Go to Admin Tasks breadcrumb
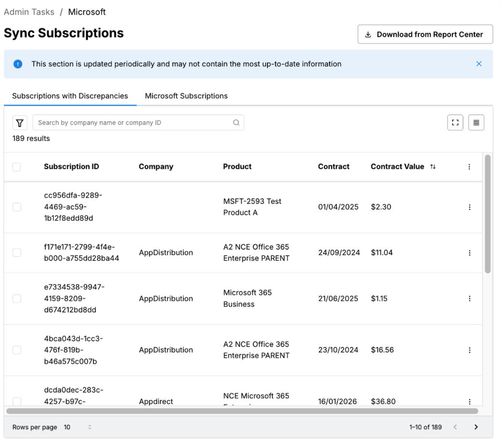 tap(29, 12)
